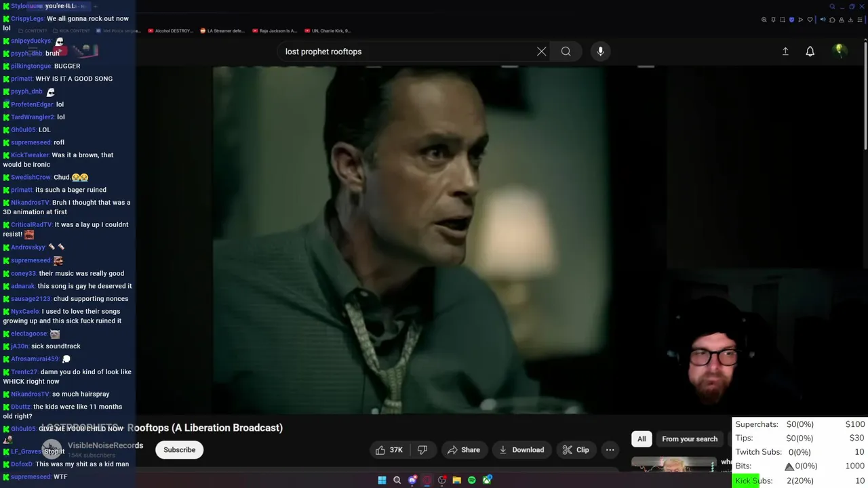Open File Explorer from the taskbar
The height and width of the screenshot is (488, 868).
click(x=456, y=480)
